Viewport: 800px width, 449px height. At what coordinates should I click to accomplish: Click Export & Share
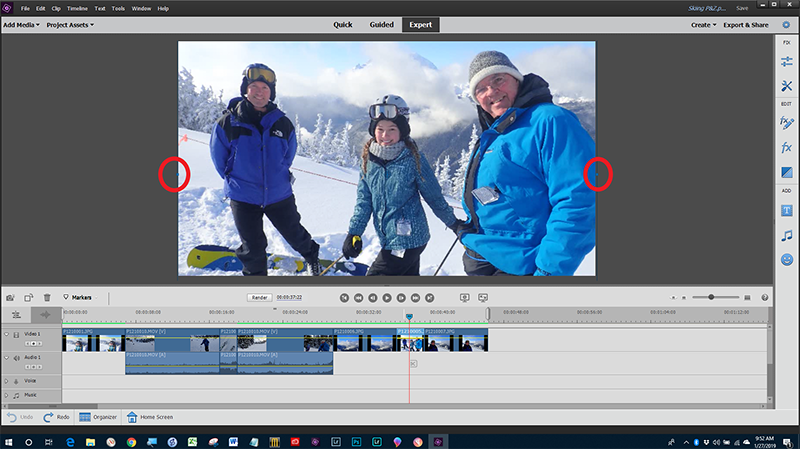pyautogui.click(x=745, y=24)
